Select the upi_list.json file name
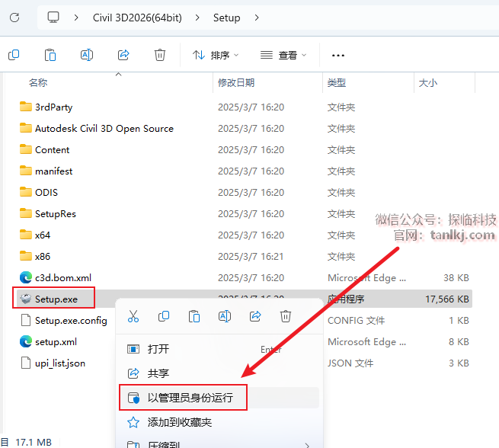The image size is (499, 448). tap(60, 363)
